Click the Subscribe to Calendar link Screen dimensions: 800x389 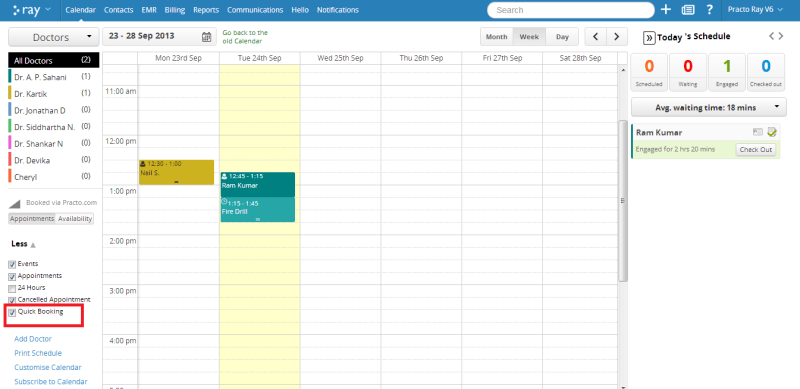51,382
